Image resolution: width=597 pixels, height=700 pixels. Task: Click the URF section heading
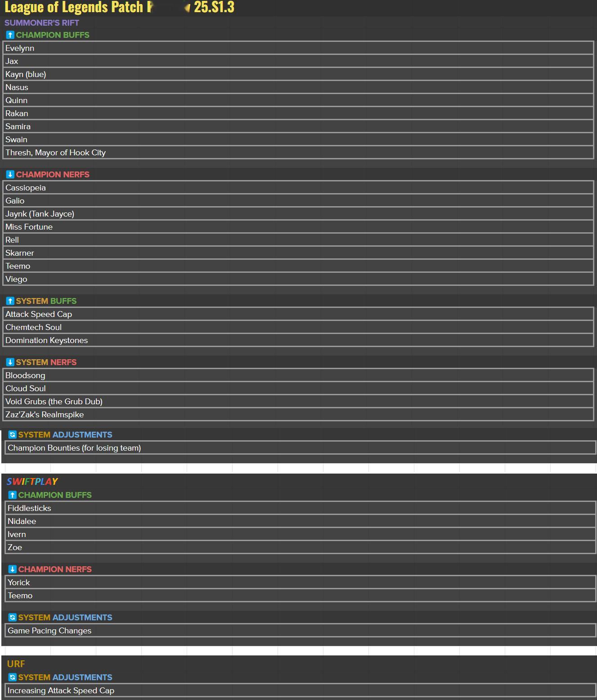[16, 664]
